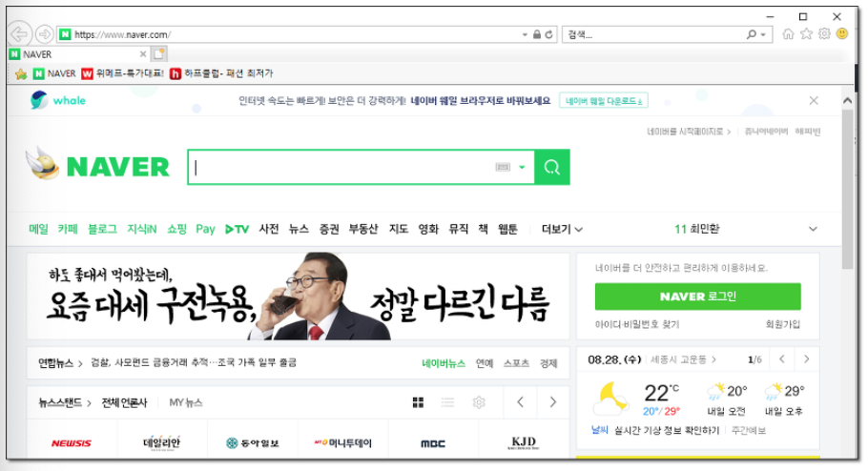The width and height of the screenshot is (868, 471).
Task: Click 아이디·비밀번호 찾기 link
Action: [636, 324]
